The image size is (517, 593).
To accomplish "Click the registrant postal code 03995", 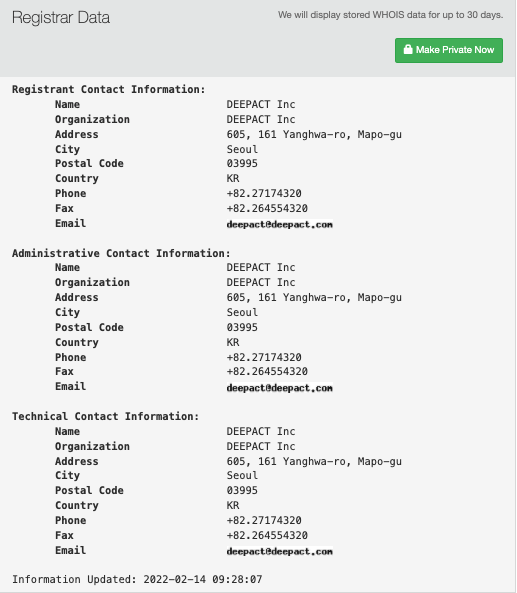I will click(x=242, y=163).
